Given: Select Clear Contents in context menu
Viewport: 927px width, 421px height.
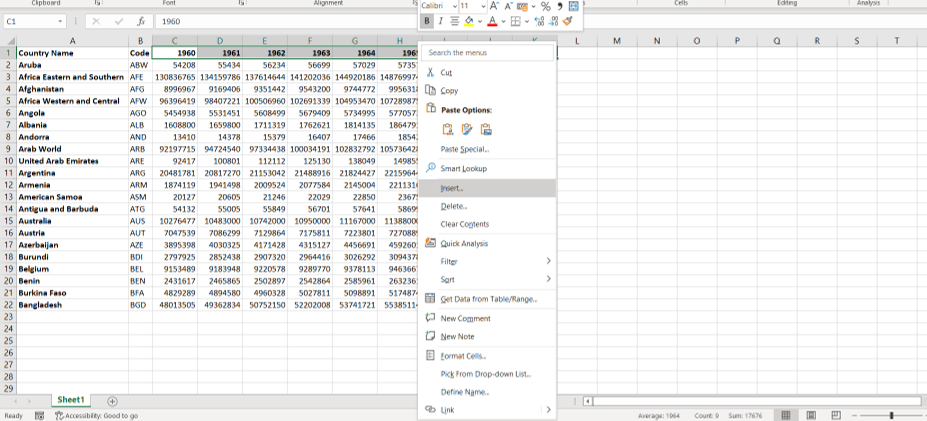Looking at the screenshot, I should (488, 224).
